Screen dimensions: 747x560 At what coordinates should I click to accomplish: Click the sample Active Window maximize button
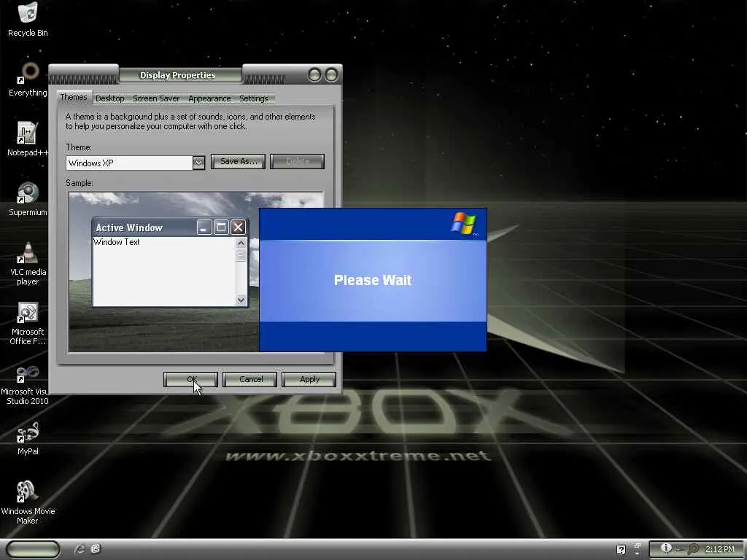click(221, 227)
